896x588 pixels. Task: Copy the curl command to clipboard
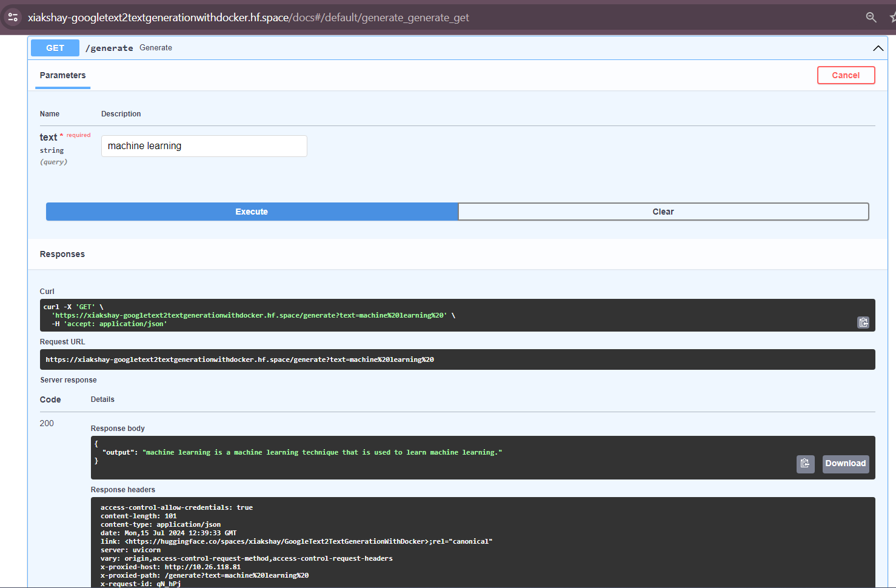coord(863,322)
